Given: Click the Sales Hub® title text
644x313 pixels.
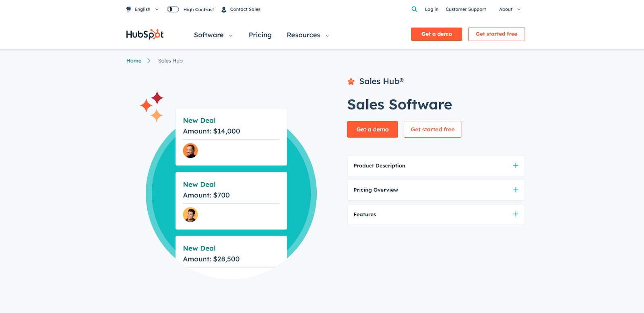Looking at the screenshot, I should pyautogui.click(x=381, y=81).
